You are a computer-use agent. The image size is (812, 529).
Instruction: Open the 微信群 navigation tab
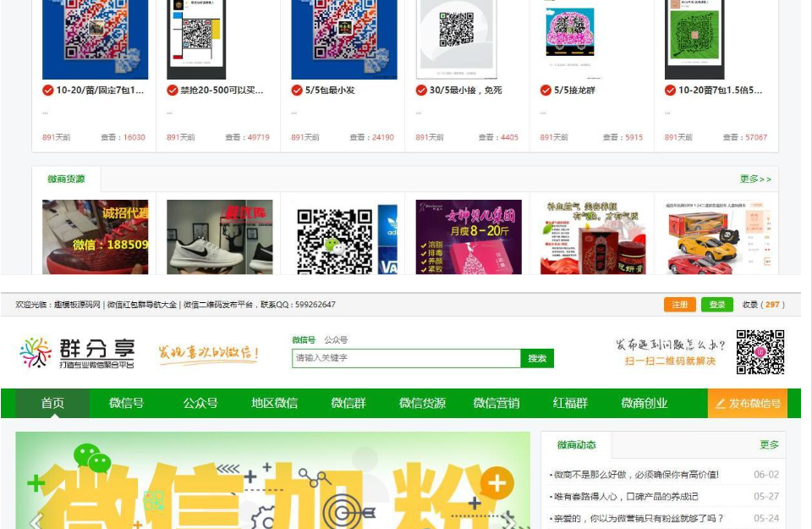(x=348, y=403)
